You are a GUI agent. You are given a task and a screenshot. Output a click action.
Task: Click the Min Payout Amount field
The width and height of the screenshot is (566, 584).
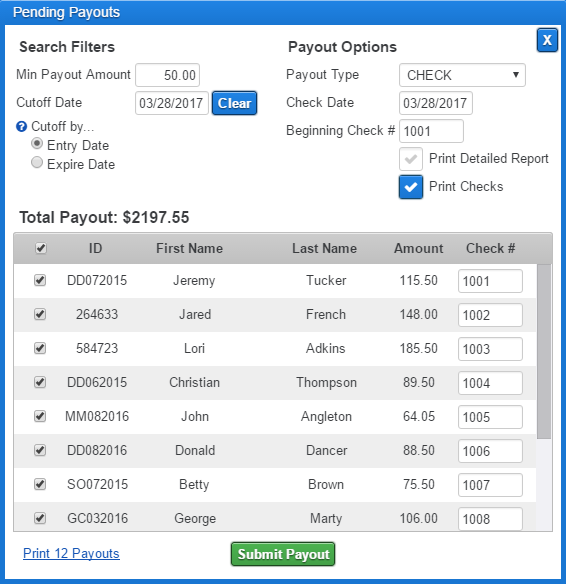[x=168, y=75]
